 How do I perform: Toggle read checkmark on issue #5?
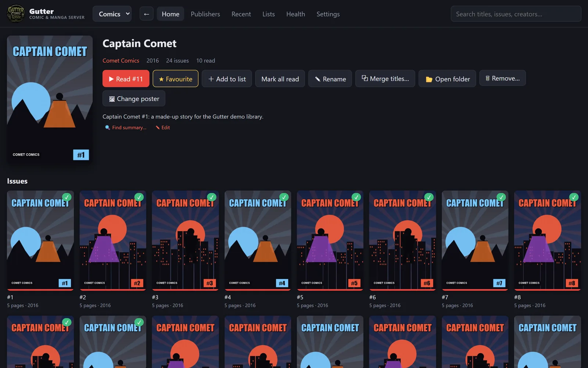356,197
